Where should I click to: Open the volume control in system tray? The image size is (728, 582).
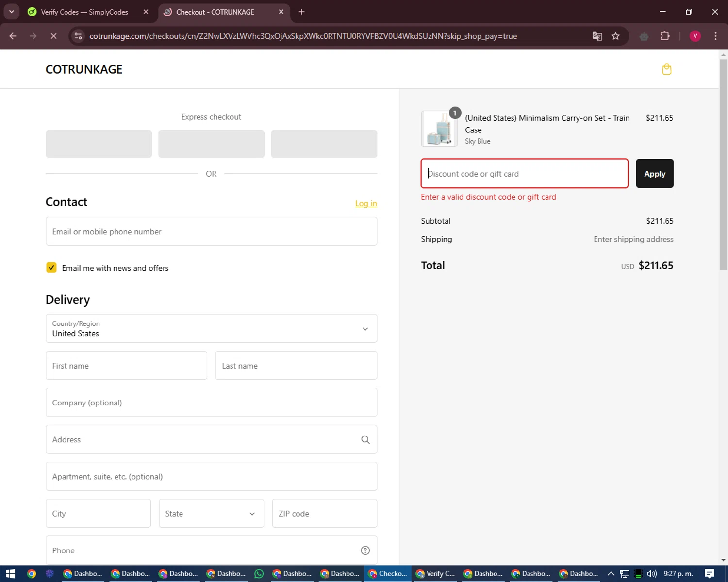[x=652, y=574]
